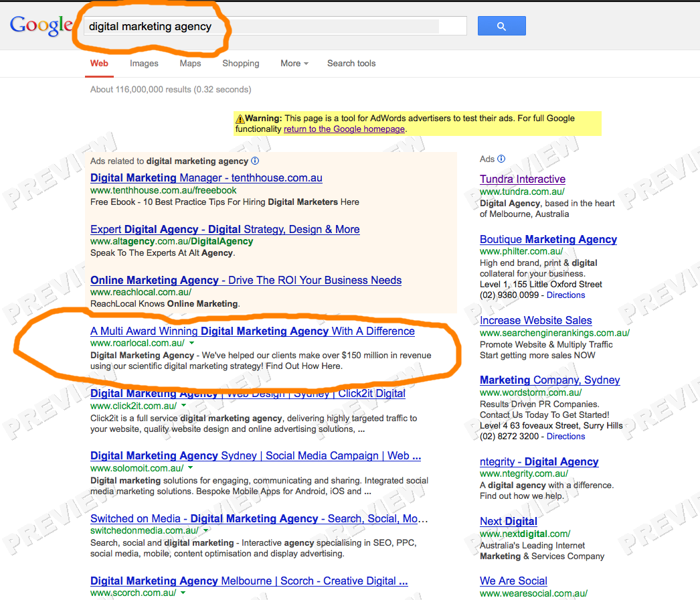
Task: Click the www.altagency.com.au/DigitalAgency URL text
Action: tap(171, 241)
